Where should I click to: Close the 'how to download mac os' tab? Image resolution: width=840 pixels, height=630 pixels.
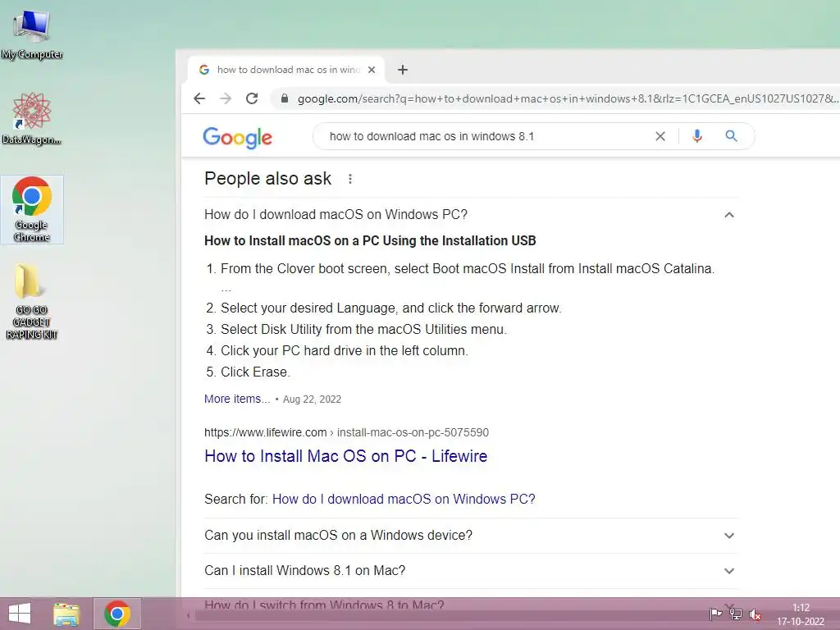pyautogui.click(x=372, y=70)
